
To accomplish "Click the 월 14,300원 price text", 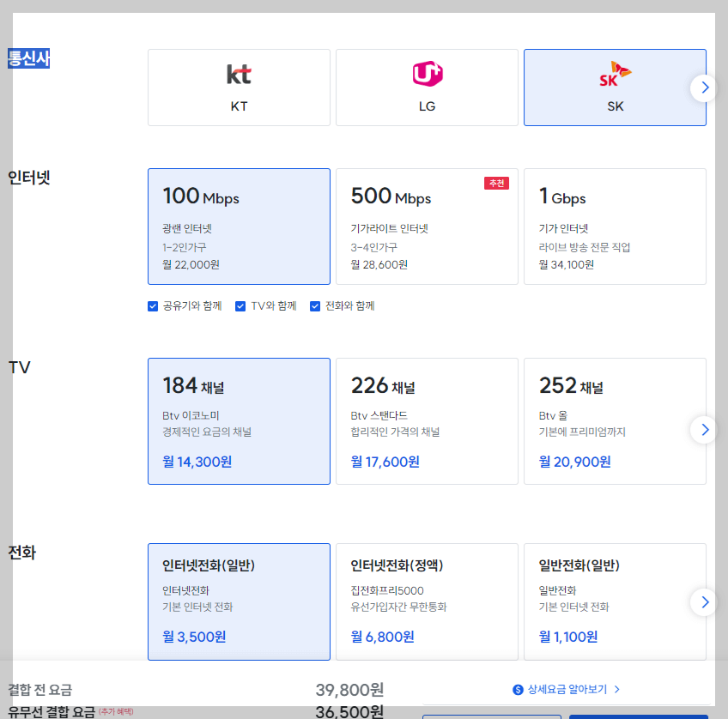I will 197,462.
